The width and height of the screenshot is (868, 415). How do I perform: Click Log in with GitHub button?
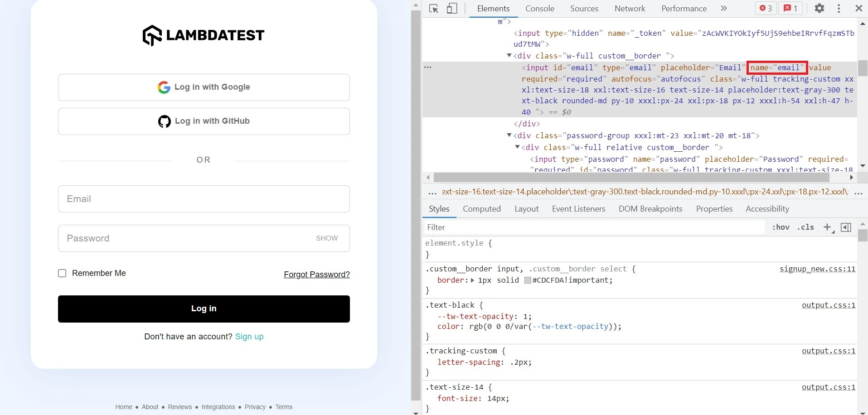(204, 121)
